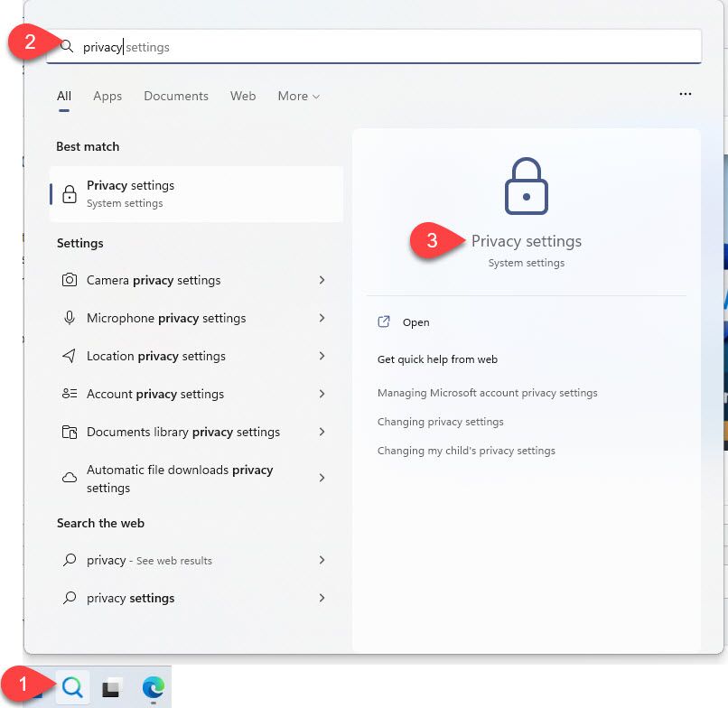The image size is (728, 708).
Task: Select 'Location privacy settings' result text
Action: click(156, 356)
